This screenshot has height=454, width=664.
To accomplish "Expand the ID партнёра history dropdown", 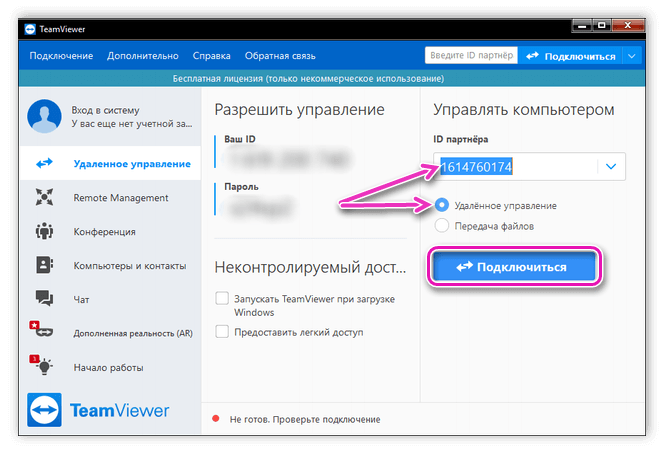I will (x=611, y=166).
